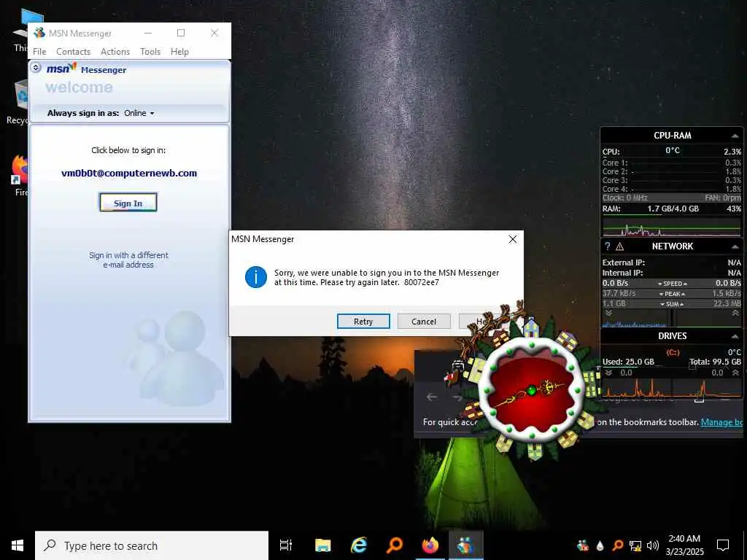The height and width of the screenshot is (560, 747).
Task: Click the SPEED sort arrows row
Action: (672, 284)
